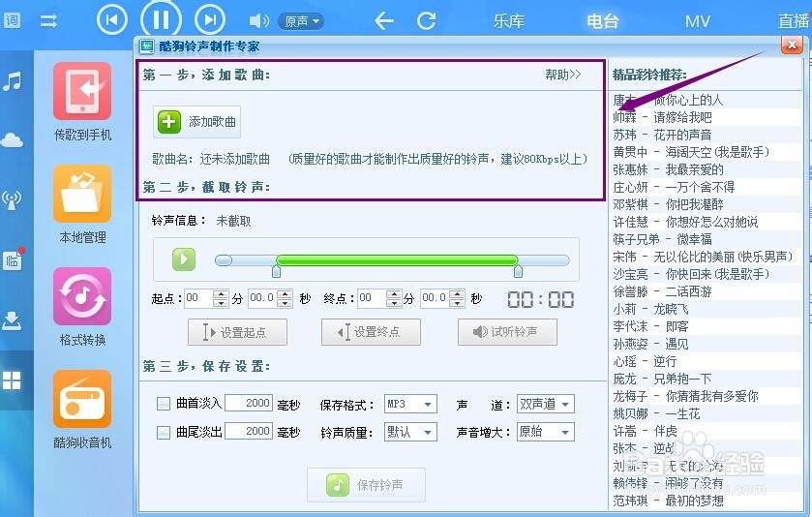Select 庞龙 - 兄弟抱一下 ringtone
The image size is (812, 517).
pos(662,379)
